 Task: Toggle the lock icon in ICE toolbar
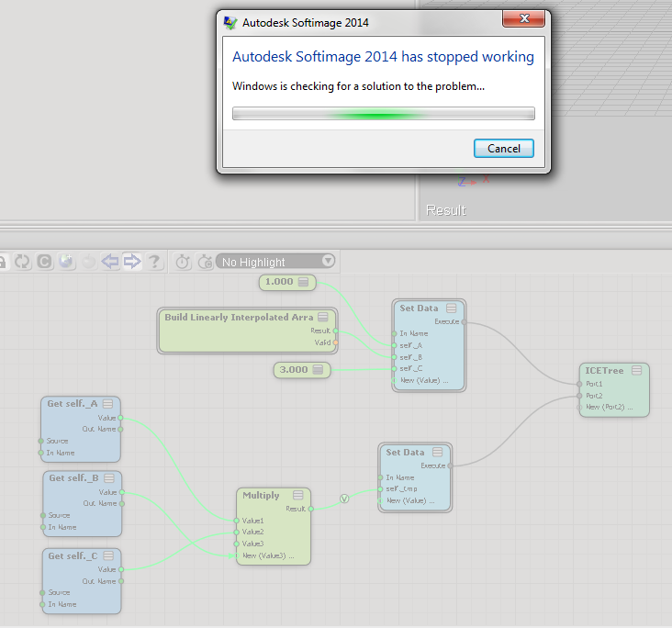click(x=3, y=262)
